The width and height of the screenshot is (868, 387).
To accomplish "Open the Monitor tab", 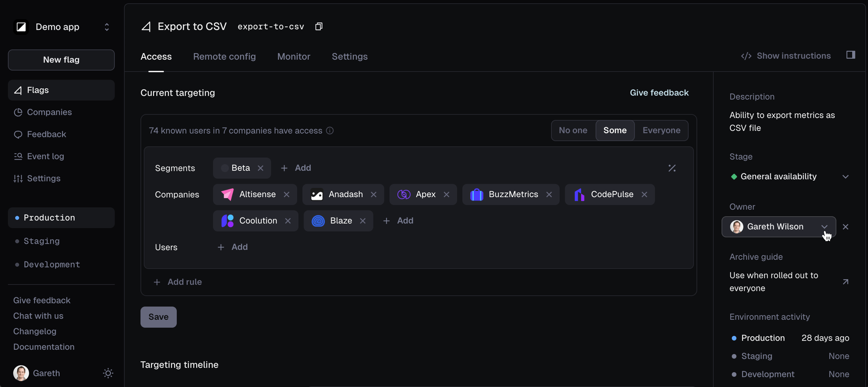I will point(294,56).
